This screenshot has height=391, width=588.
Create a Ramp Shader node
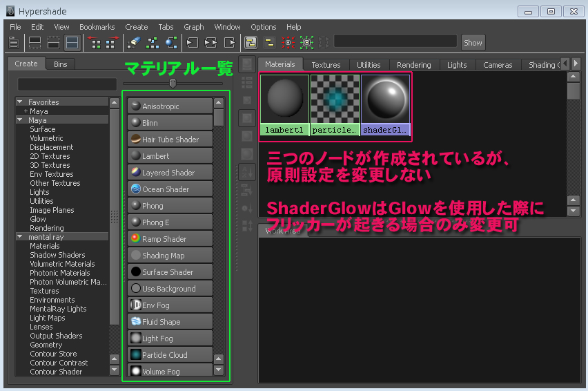[170, 238]
